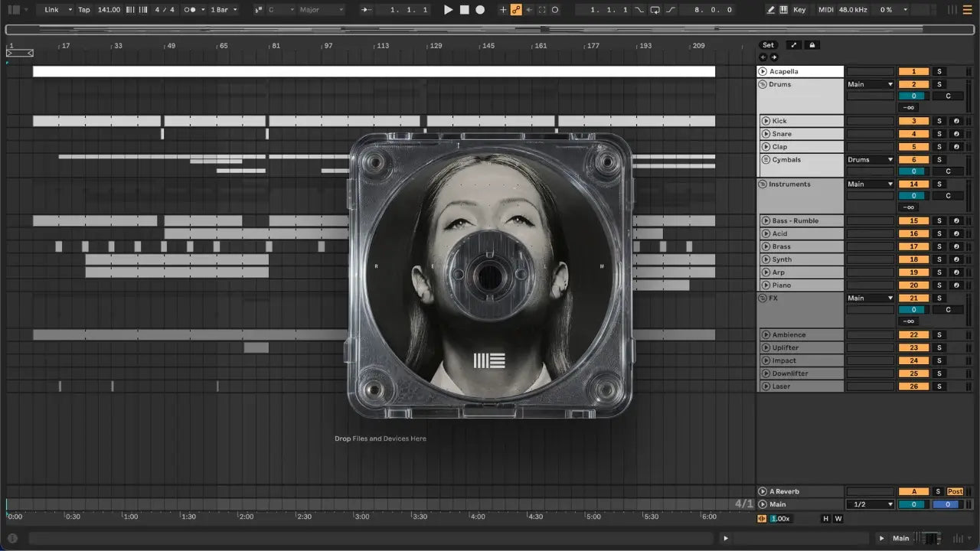Click the Key map mode button

[799, 10]
